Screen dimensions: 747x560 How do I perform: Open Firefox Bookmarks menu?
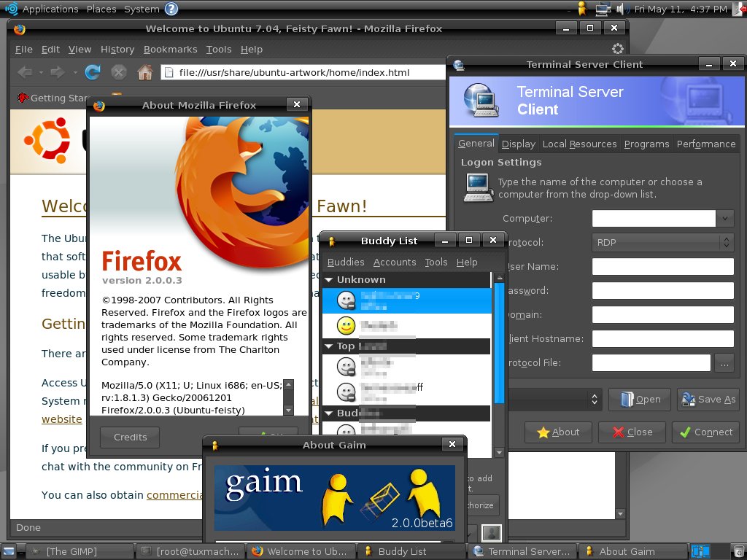pos(170,49)
